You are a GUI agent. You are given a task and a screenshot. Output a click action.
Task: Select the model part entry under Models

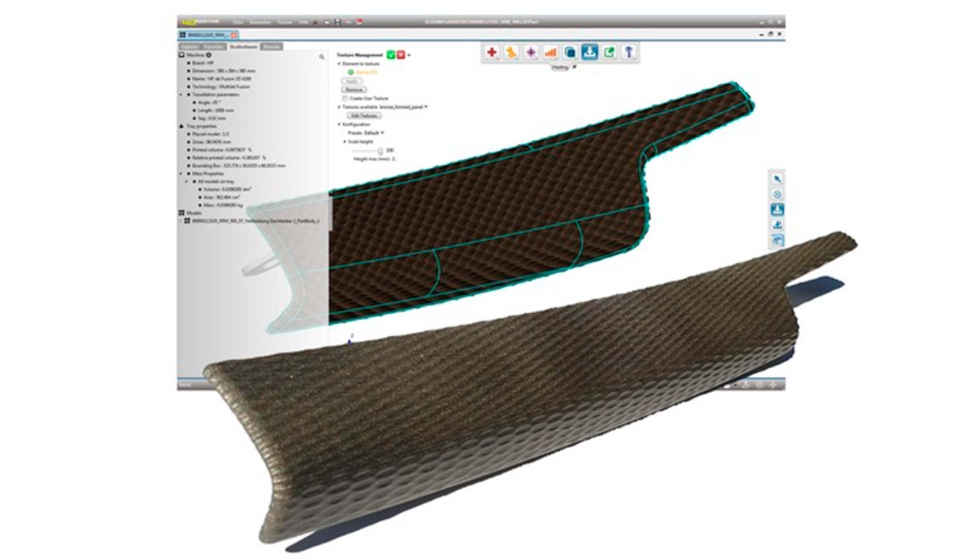[255, 221]
